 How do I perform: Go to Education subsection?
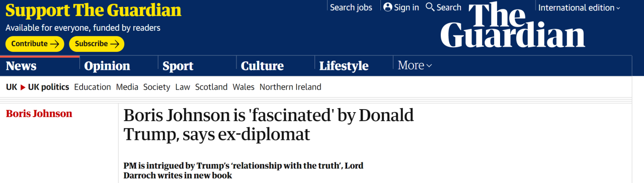pyautogui.click(x=93, y=87)
